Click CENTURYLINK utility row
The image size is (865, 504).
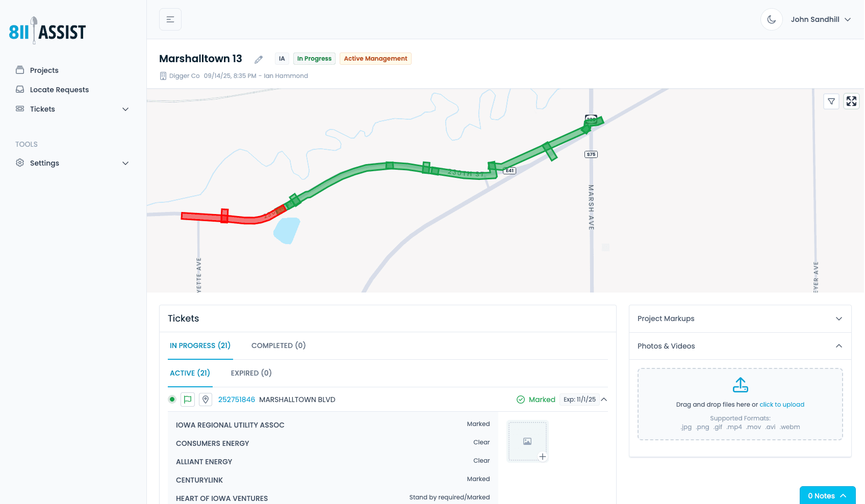(333, 480)
